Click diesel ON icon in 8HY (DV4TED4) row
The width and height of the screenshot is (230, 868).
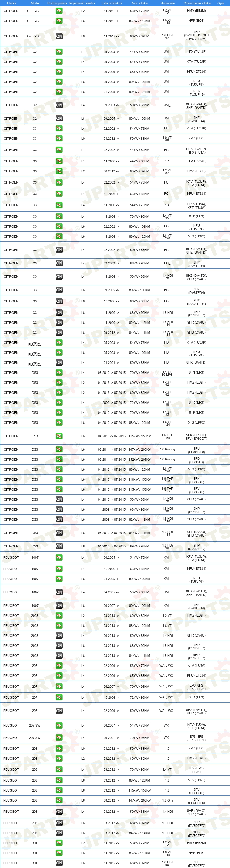(x=59, y=264)
